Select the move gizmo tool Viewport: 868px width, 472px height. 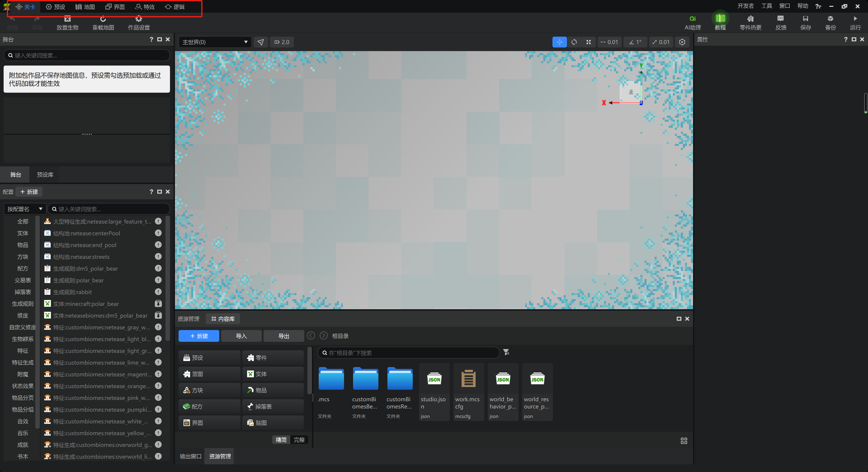point(559,42)
